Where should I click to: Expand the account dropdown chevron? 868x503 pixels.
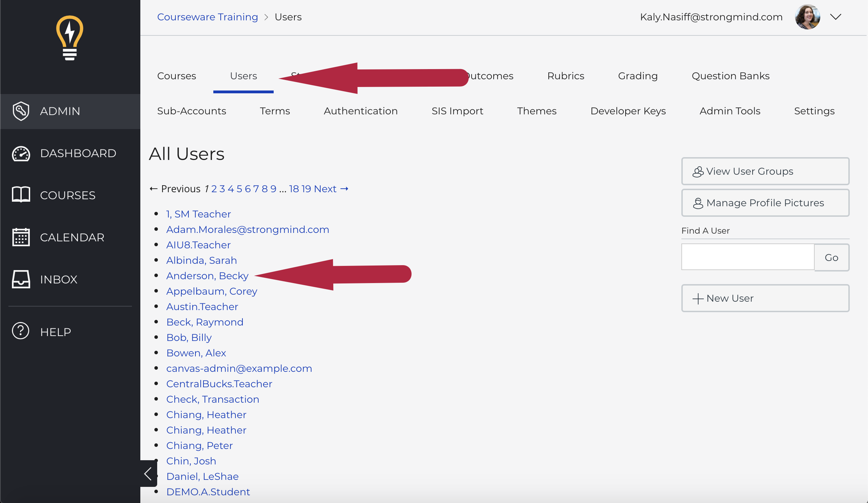(x=836, y=17)
